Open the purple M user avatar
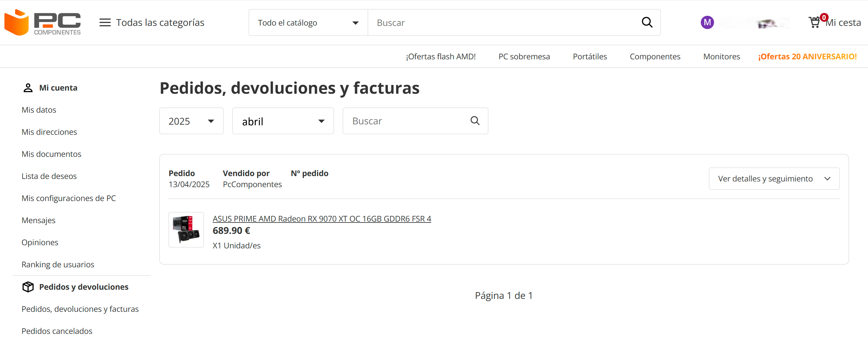 coord(707,23)
